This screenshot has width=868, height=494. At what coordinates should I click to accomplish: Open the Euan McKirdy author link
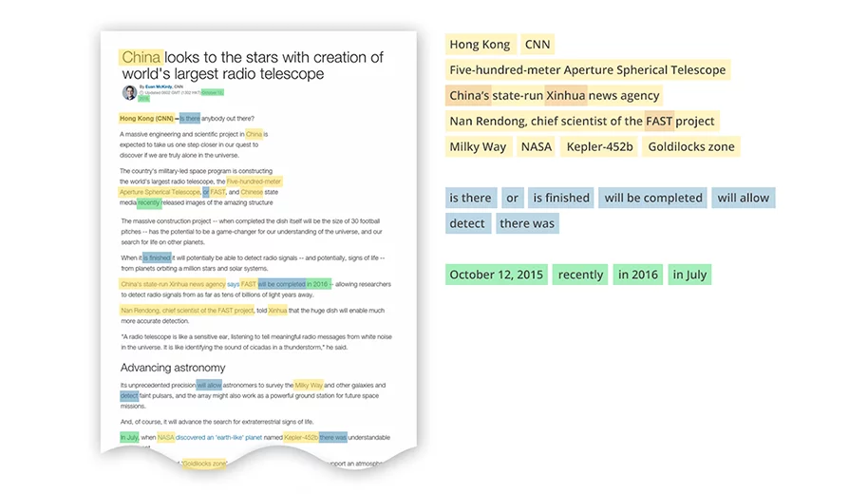159,87
